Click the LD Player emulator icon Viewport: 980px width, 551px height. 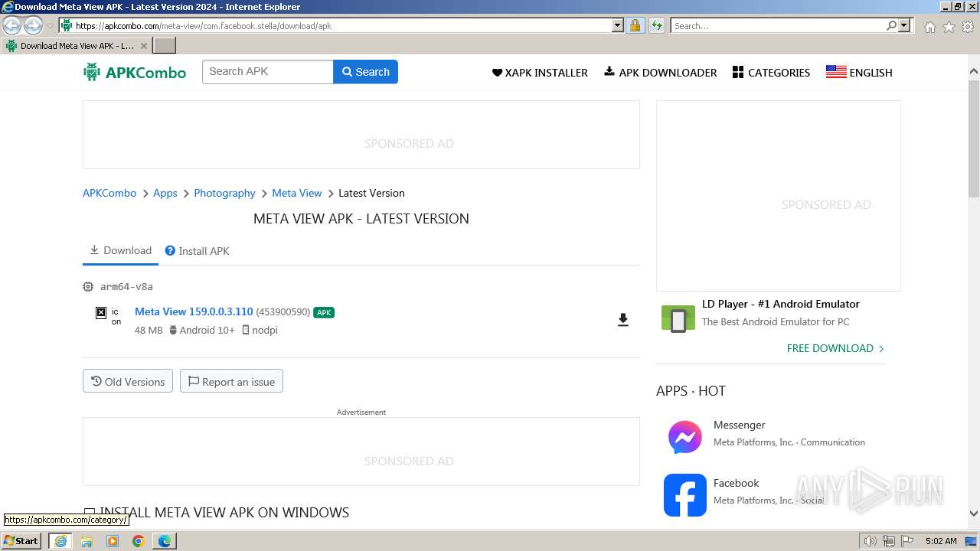(678, 318)
